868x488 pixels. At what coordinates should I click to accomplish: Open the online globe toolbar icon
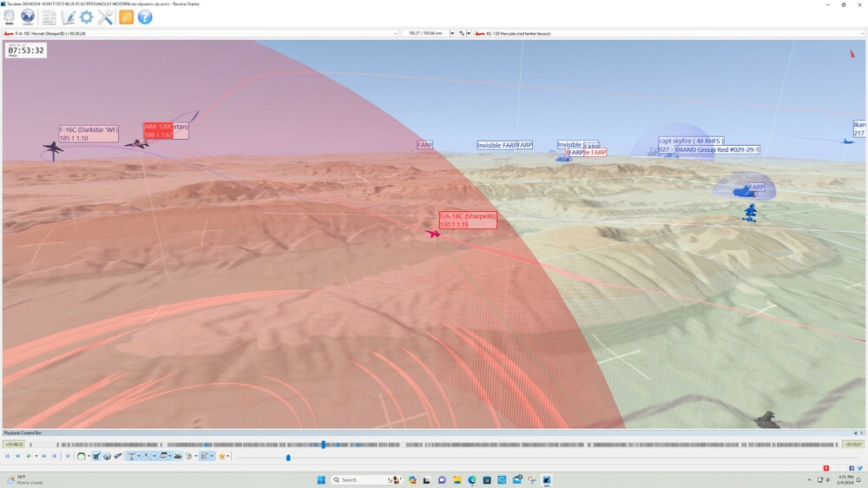coord(28,17)
